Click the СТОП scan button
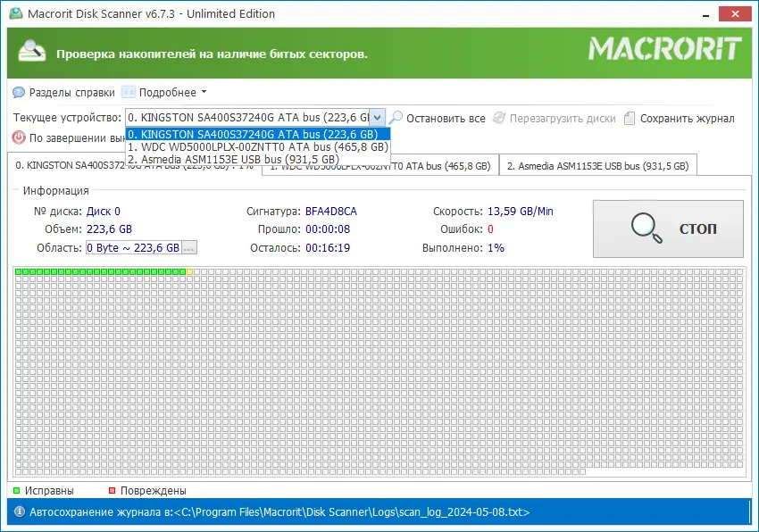 [x=668, y=229]
